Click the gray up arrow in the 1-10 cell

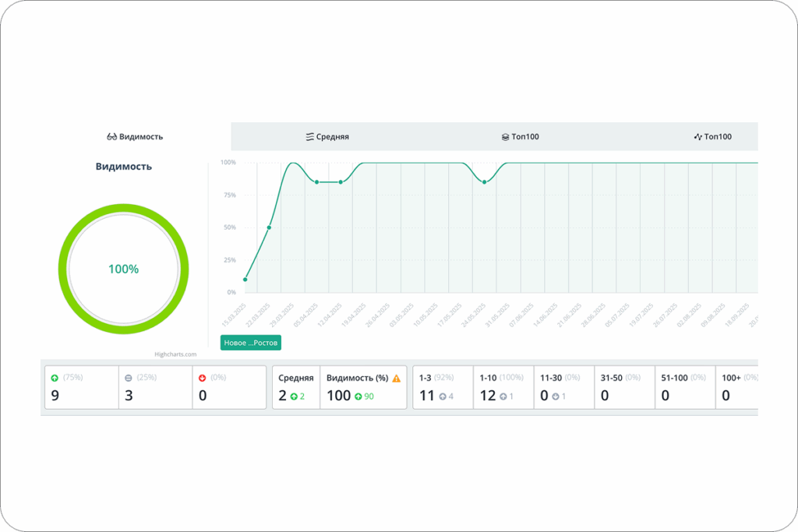pyautogui.click(x=503, y=396)
